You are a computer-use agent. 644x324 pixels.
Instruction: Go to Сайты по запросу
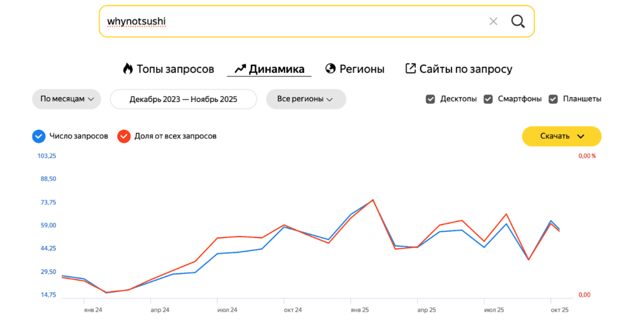[465, 69]
